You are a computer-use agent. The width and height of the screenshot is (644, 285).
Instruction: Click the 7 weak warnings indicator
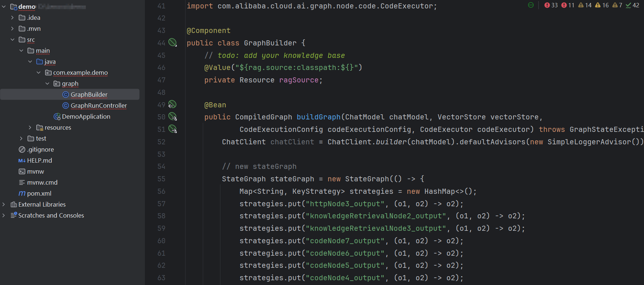(x=617, y=5)
